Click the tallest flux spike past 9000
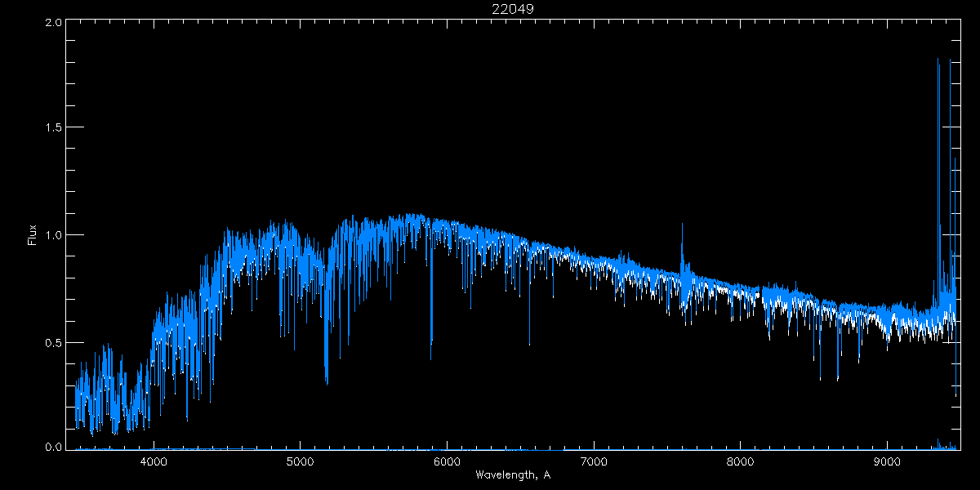The height and width of the screenshot is (490, 980). click(938, 61)
